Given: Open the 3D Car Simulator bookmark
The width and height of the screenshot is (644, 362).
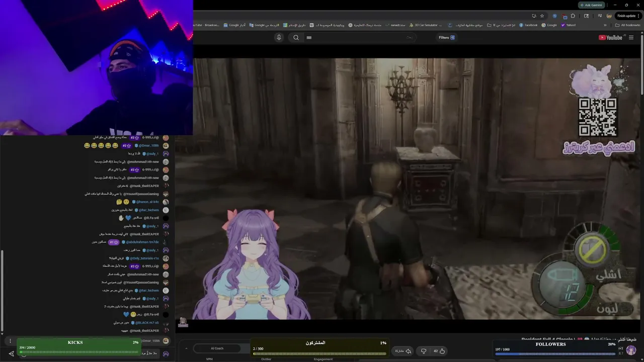Looking at the screenshot, I should click(426, 25).
